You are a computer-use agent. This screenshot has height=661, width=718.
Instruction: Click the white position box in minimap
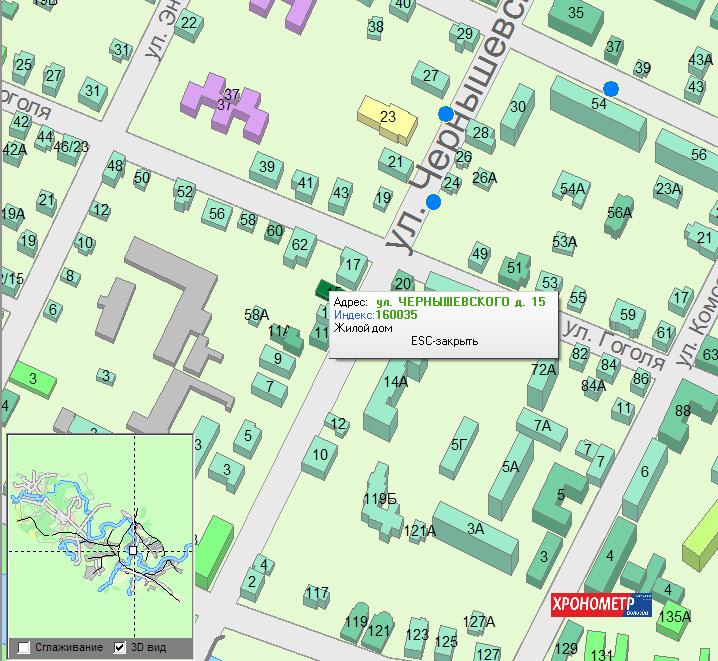[132, 551]
